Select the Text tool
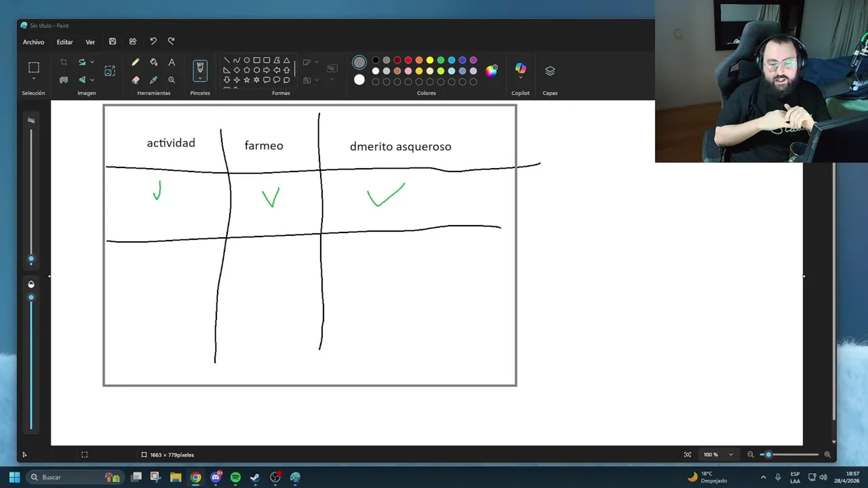Image resolution: width=868 pixels, height=488 pixels. 172,62
